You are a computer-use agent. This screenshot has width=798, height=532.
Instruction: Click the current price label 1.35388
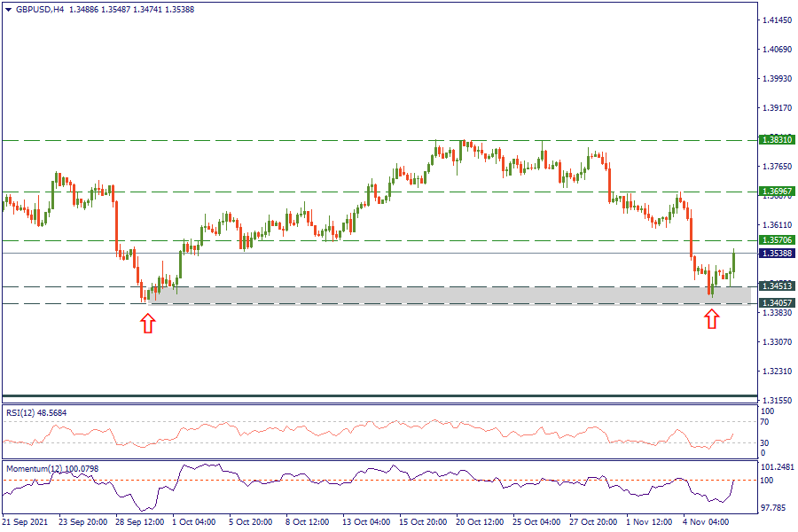777,254
